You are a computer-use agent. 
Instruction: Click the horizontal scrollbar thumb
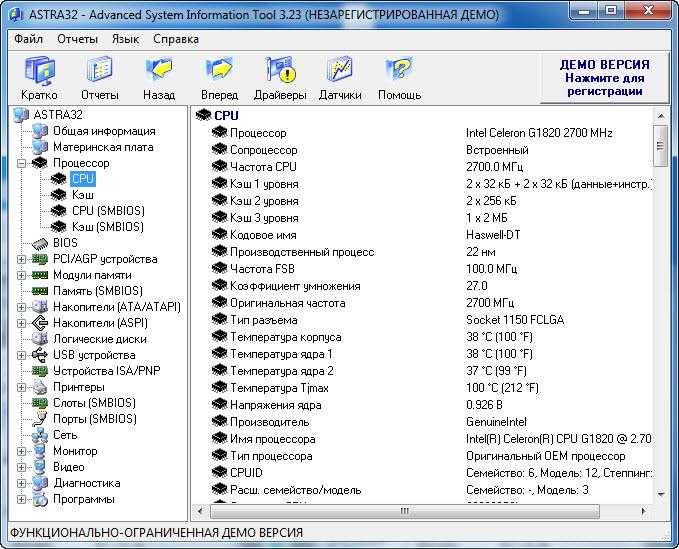tap(405, 511)
